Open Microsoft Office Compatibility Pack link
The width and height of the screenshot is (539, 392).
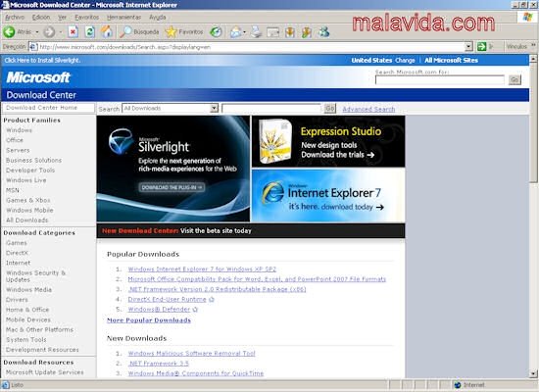[257, 279]
